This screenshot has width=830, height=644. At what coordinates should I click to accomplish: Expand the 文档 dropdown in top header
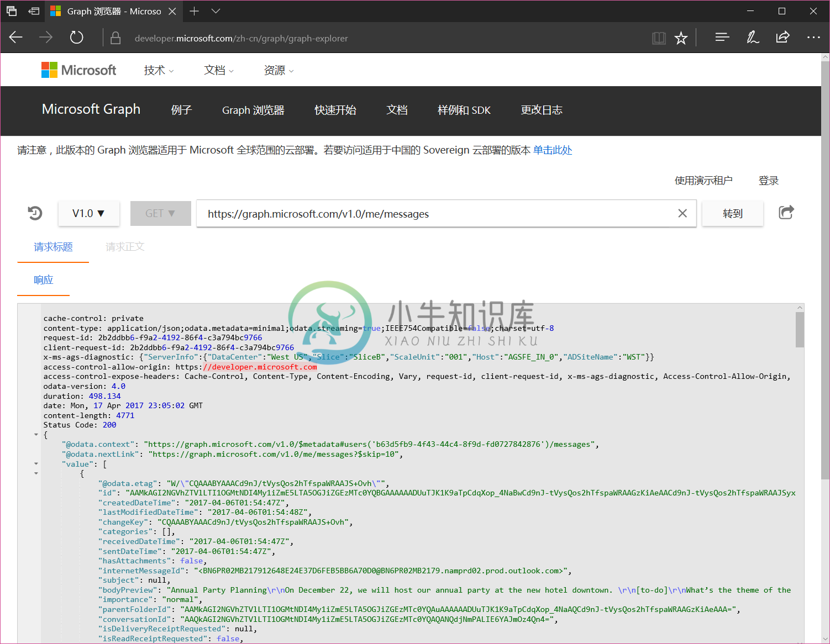tap(219, 70)
